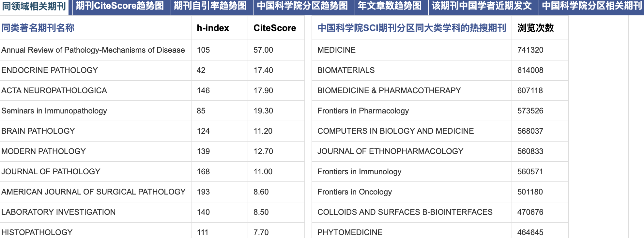Open COMPUTERS IN BIOLOGY AND MEDICINE
This screenshot has width=644, height=238.
coord(395,131)
